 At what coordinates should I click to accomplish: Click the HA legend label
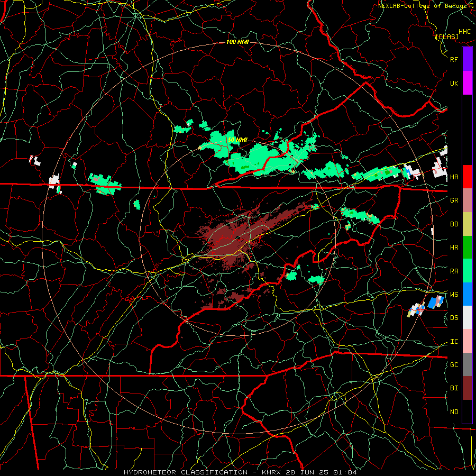(x=454, y=177)
